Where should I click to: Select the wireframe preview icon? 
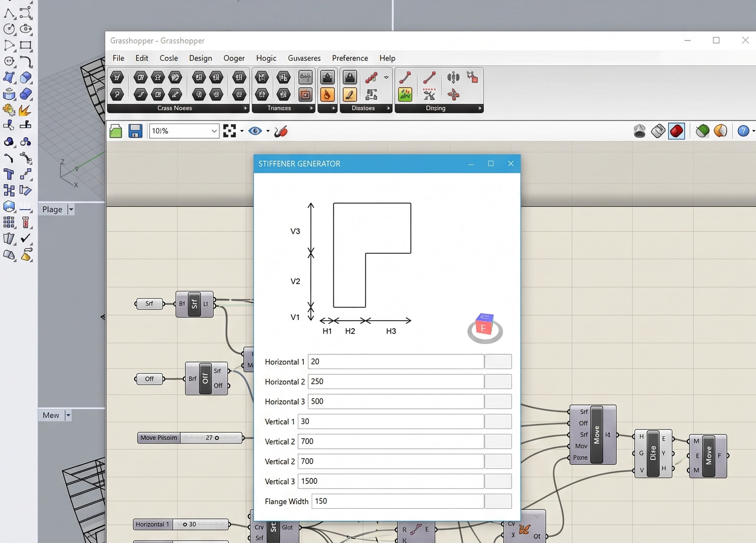(x=658, y=131)
